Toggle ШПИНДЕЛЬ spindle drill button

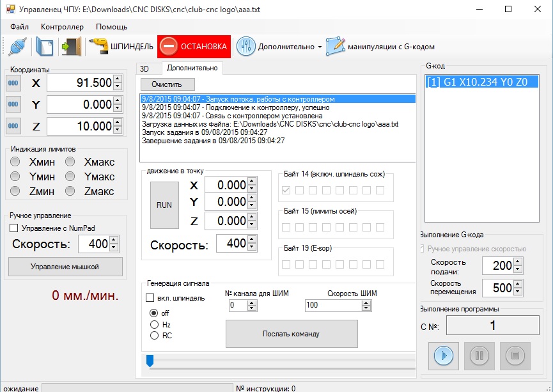121,46
